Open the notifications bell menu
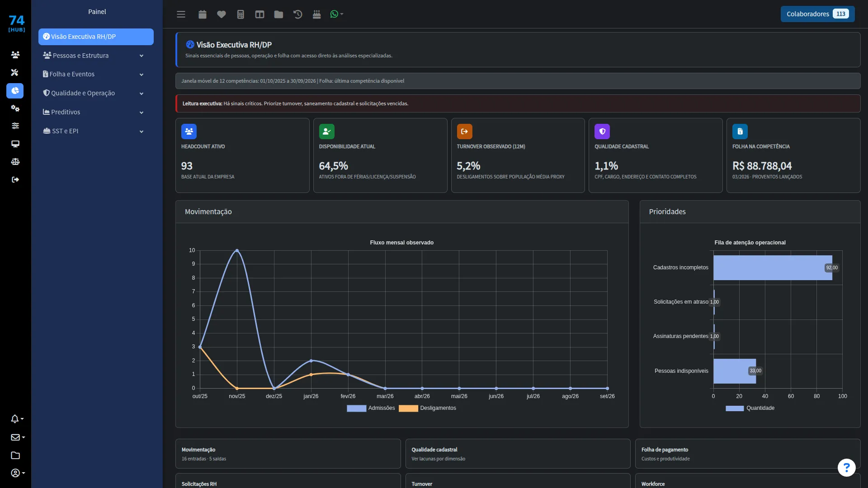Image resolution: width=868 pixels, height=488 pixels. [17, 419]
